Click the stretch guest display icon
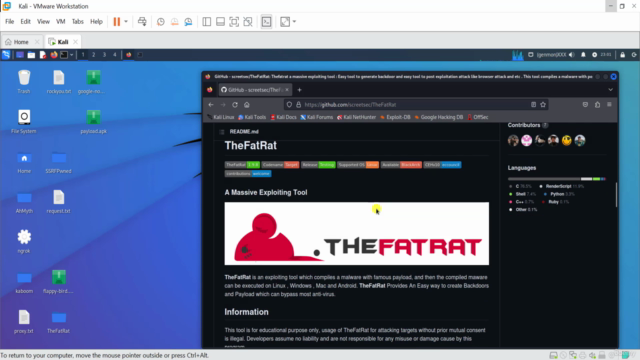Image resolution: width=640 pixels, height=360 pixels. coord(285,22)
